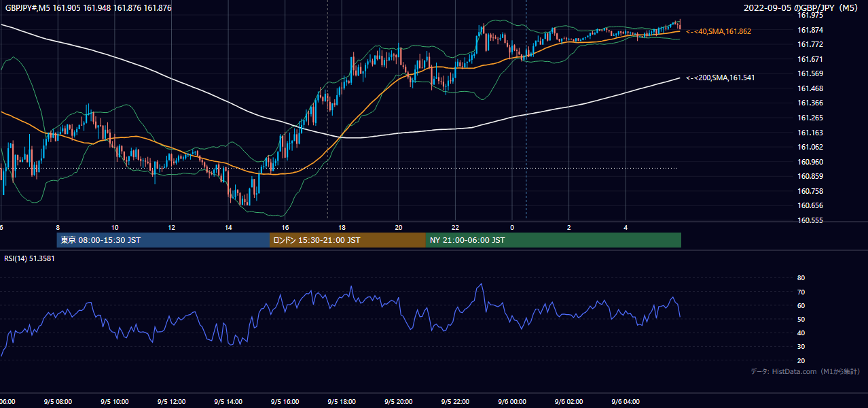Click bottom date label 9/5 22:00

[x=455, y=402]
